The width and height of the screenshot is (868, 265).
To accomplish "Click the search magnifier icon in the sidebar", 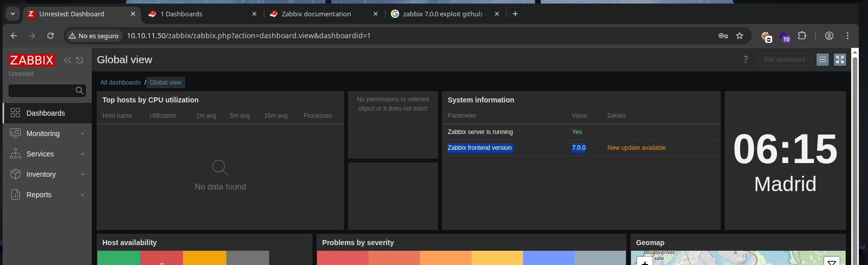I will tap(79, 91).
